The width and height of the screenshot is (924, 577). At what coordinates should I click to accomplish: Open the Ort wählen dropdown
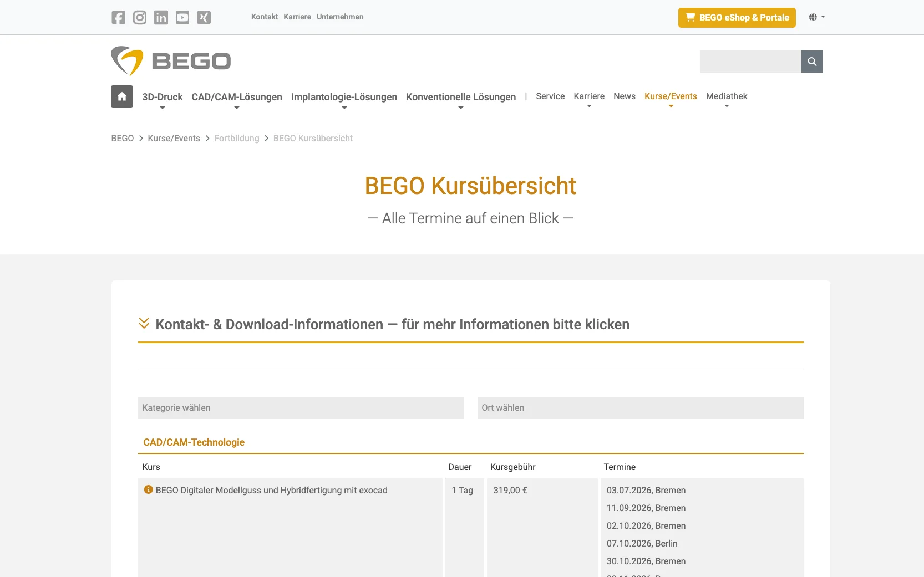point(641,408)
